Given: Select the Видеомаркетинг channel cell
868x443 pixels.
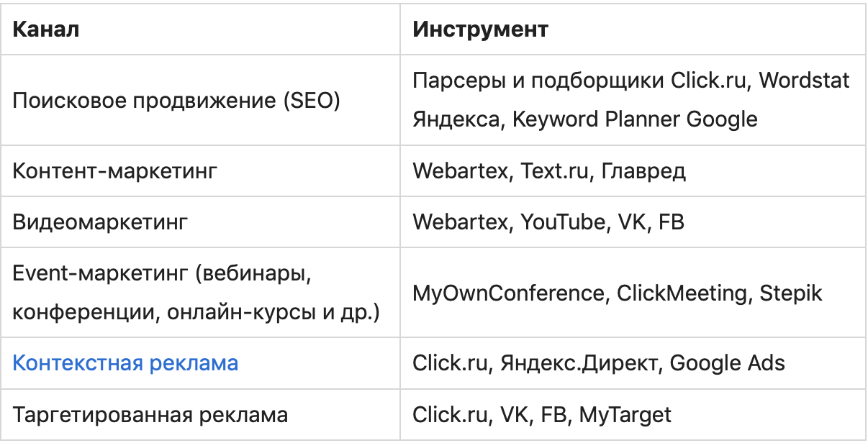Looking at the screenshot, I should tap(100, 222).
